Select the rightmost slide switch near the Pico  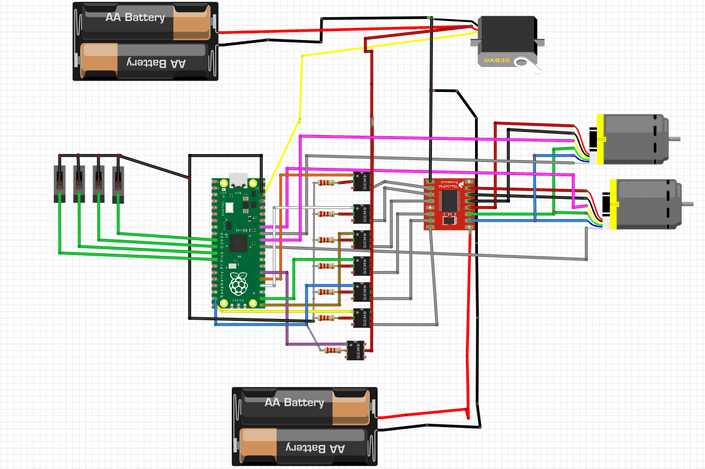click(x=118, y=183)
